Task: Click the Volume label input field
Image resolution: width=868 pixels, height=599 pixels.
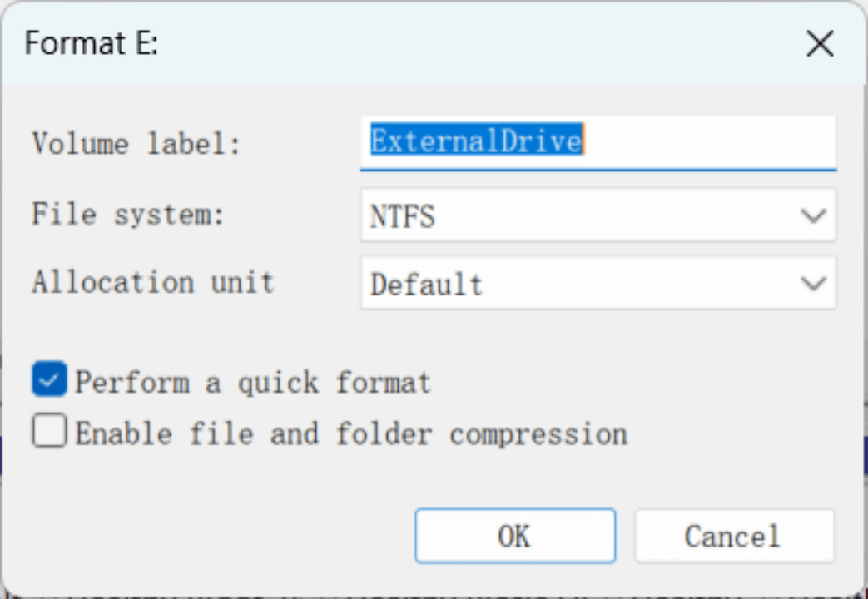Action: [598, 142]
